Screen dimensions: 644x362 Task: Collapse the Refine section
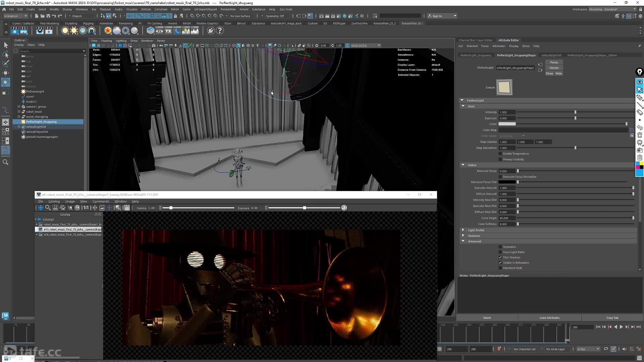coord(463,165)
